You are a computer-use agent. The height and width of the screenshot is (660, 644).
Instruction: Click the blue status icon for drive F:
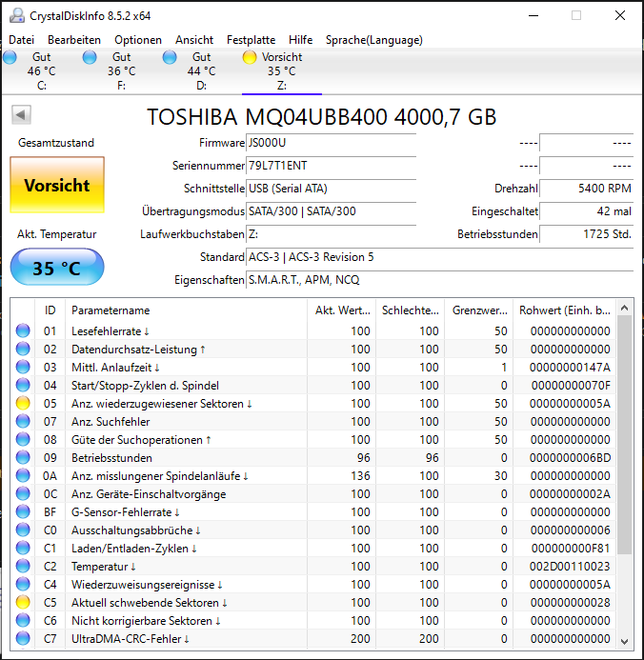tap(90, 57)
